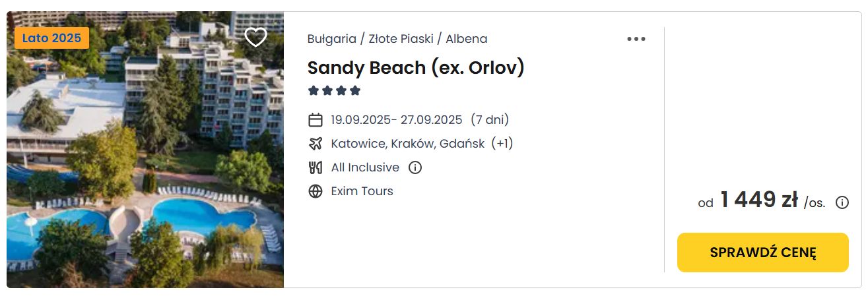Click the 1 449 zł price
The width and height of the screenshot is (868, 298).
pyautogui.click(x=759, y=200)
